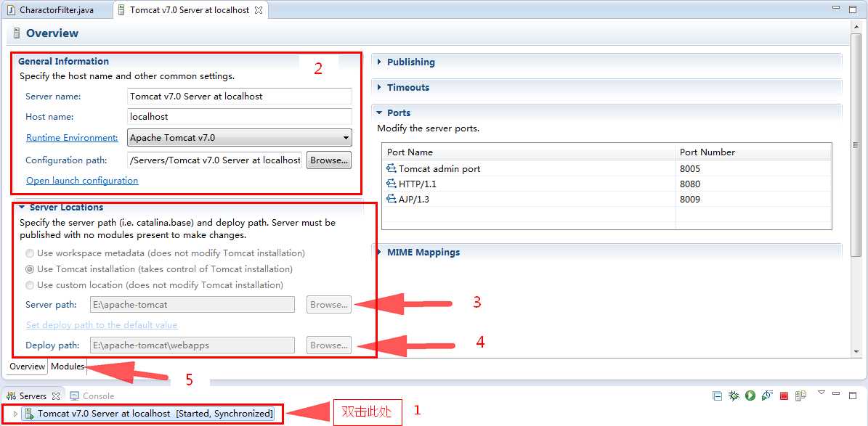The height and width of the screenshot is (426, 868).
Task: Click the HTTP/1.1 port icon
Action: tap(392, 184)
